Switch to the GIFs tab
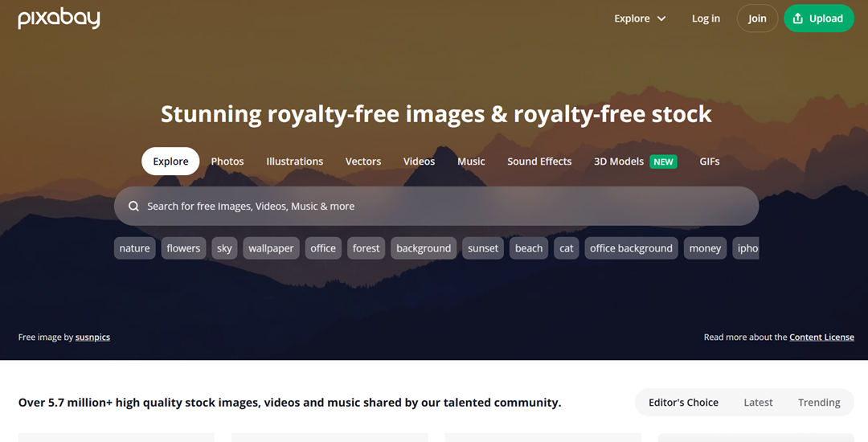Screen dimensions: 868x442 coord(710,162)
